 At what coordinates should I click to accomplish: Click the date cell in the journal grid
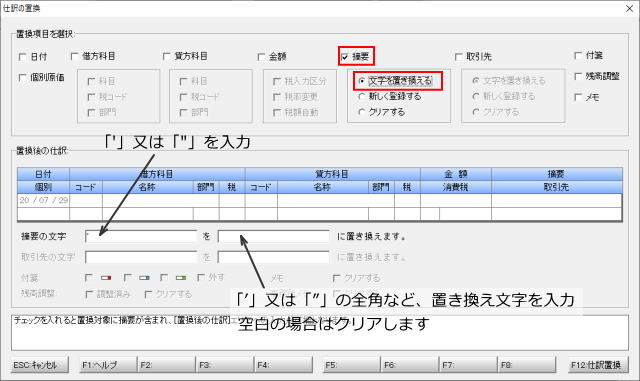pos(44,201)
